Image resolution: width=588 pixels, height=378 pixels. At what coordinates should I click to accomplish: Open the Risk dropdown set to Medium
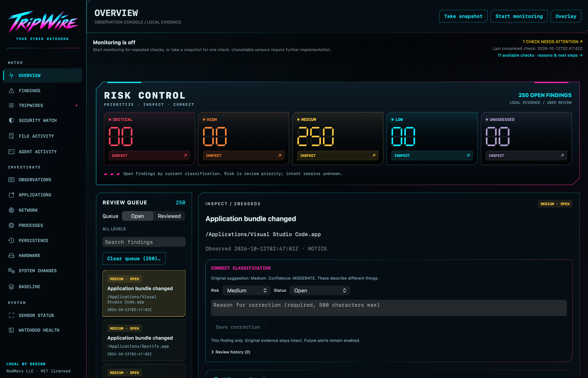coord(246,290)
